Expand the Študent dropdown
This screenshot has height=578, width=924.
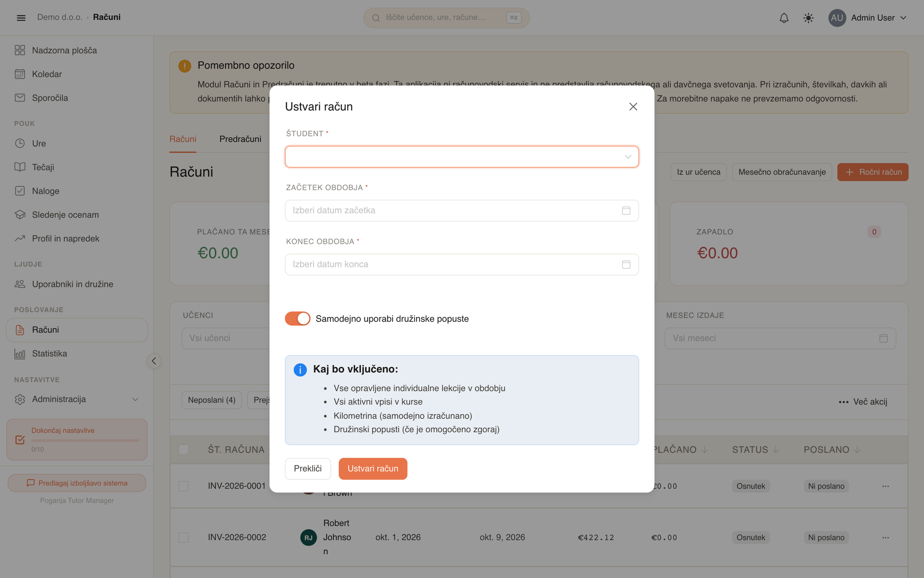tap(462, 157)
